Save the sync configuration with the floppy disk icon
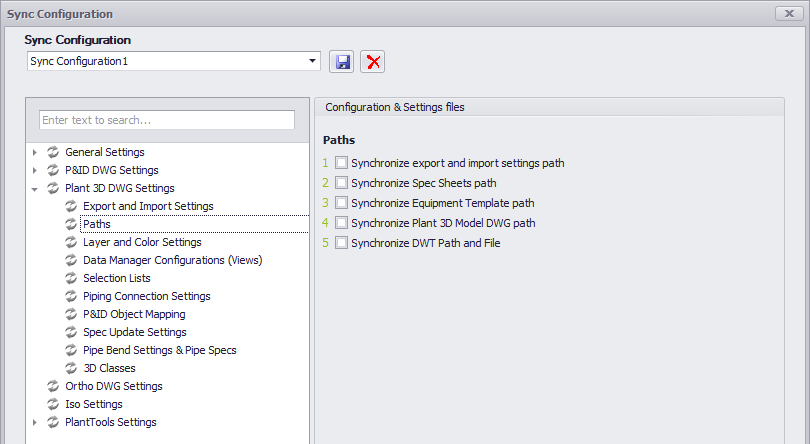This screenshot has width=810, height=444. [341, 62]
